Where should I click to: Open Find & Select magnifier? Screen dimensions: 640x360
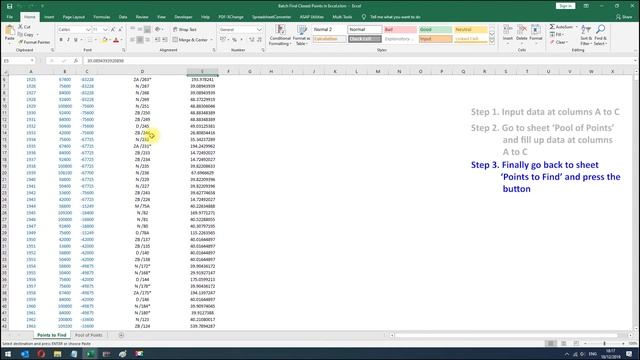(x=600, y=35)
